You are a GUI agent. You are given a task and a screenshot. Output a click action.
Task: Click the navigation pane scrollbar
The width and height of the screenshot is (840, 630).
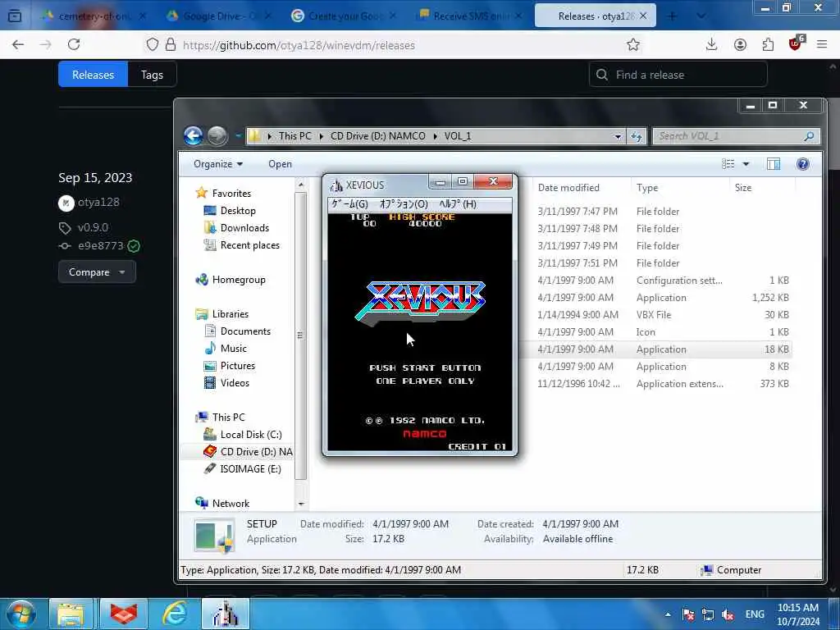[300, 335]
